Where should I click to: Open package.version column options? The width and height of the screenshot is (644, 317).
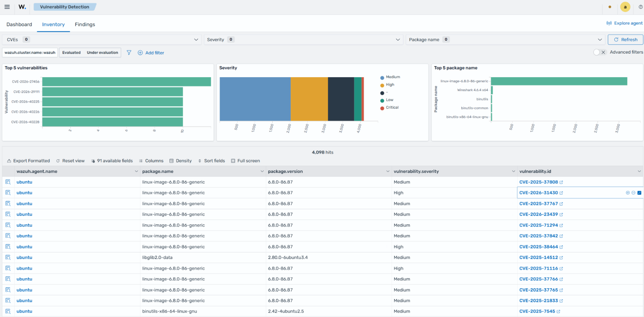(x=388, y=171)
